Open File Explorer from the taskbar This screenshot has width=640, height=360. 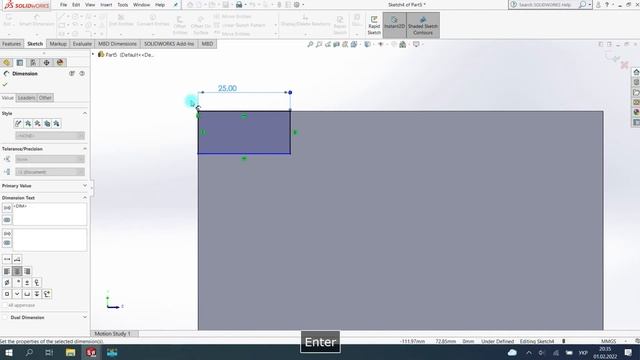[70, 352]
